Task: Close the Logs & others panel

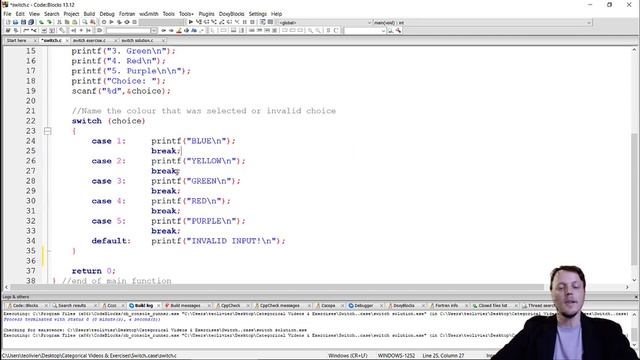Action: pos(636,297)
